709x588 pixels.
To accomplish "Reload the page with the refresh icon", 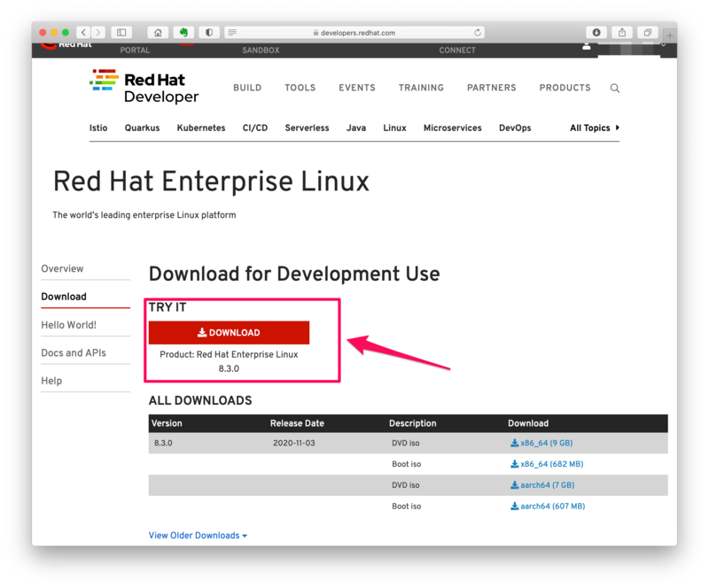I will coord(478,32).
